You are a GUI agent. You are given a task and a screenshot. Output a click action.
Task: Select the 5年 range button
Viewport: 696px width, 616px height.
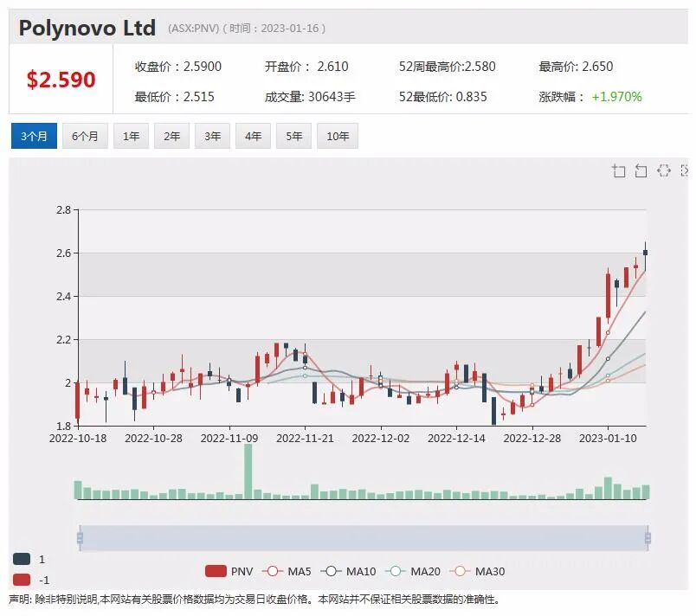(293, 136)
